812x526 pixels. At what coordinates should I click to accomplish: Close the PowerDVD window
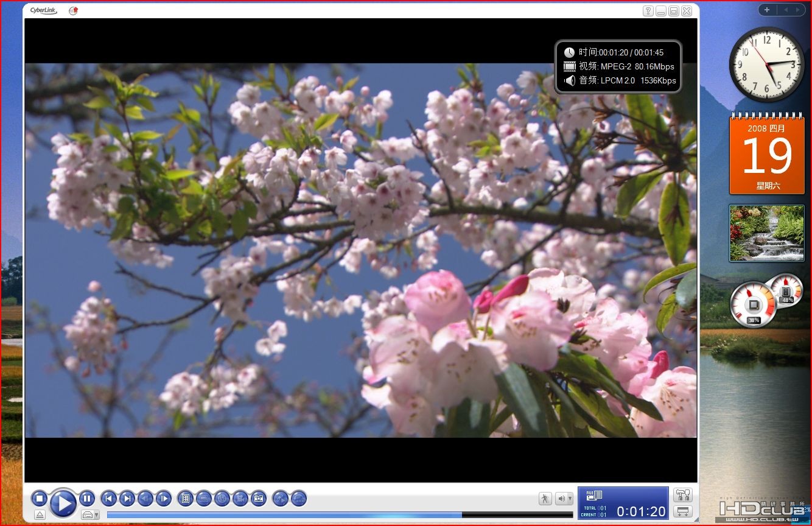[687, 11]
